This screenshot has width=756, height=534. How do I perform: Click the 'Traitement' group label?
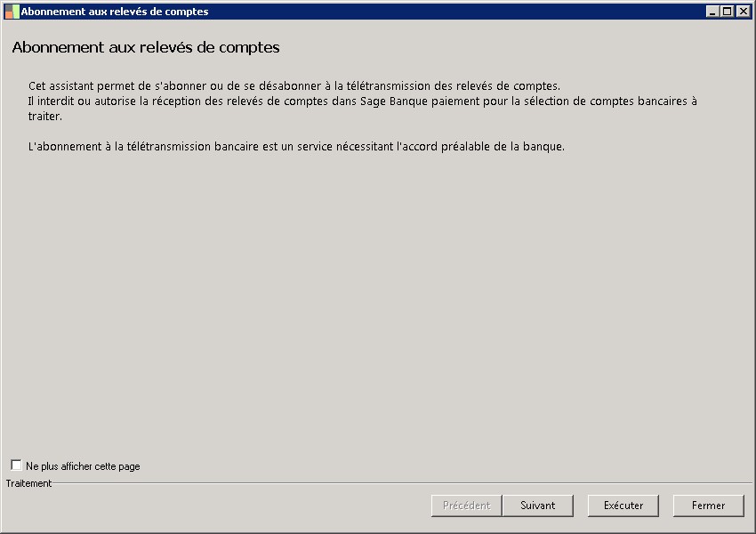coord(28,483)
